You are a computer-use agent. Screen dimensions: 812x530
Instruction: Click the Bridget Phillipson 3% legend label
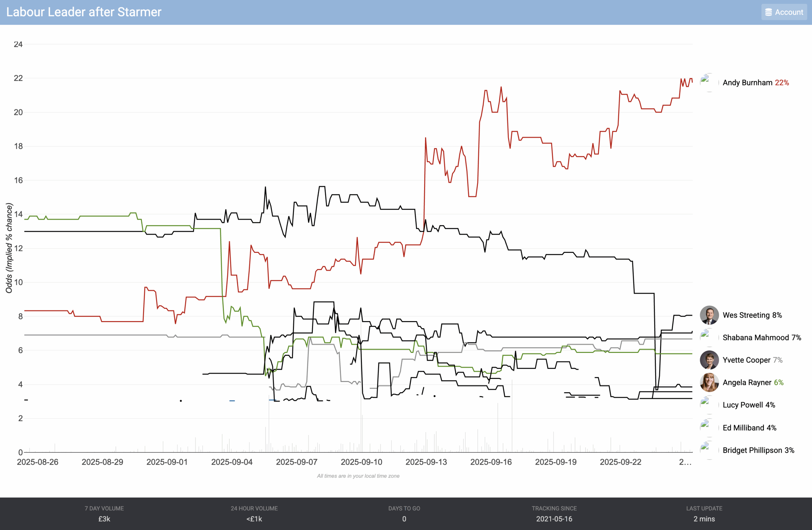click(758, 450)
